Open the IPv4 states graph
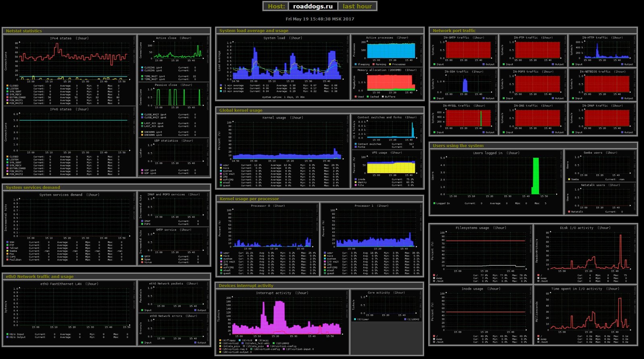The width and height of the screenshot is (644, 359). (70, 71)
